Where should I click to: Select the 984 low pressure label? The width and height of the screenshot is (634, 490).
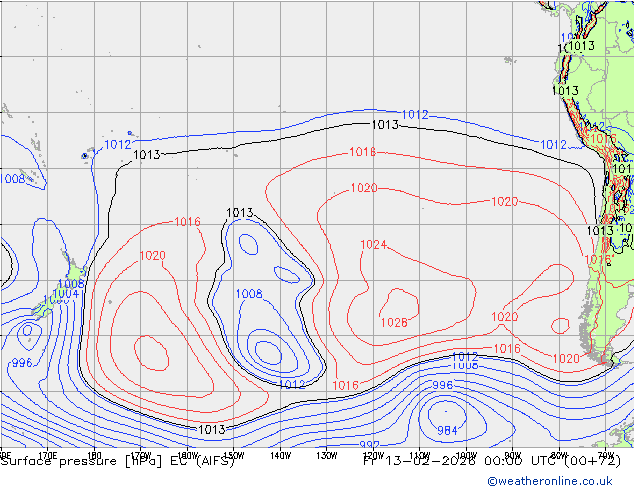[x=447, y=431]
